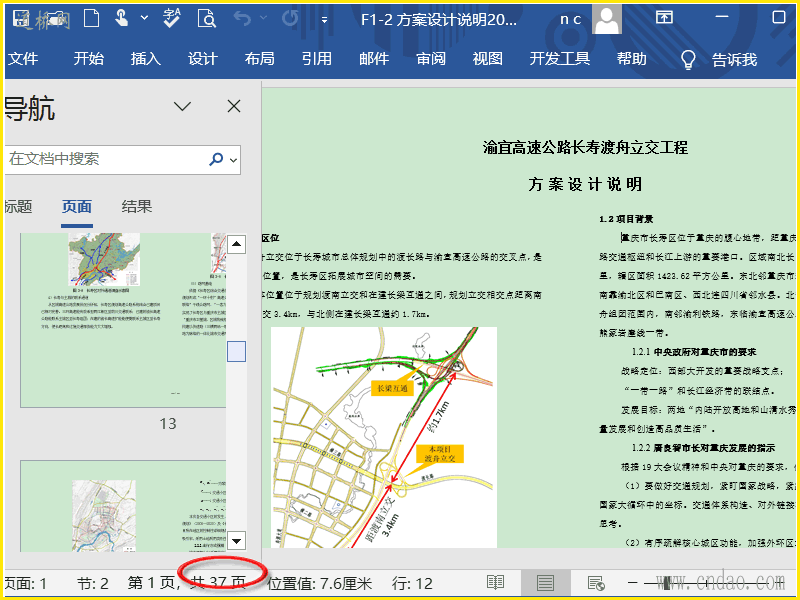Switch to the 插入 ribbon tab
Image resolution: width=800 pixels, height=600 pixels.
tap(145, 59)
